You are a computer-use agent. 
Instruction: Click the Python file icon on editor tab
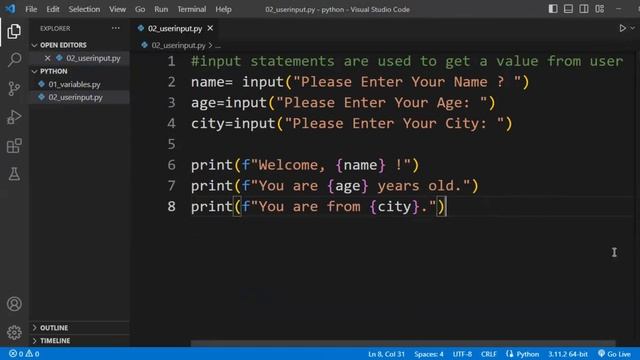tap(141, 28)
